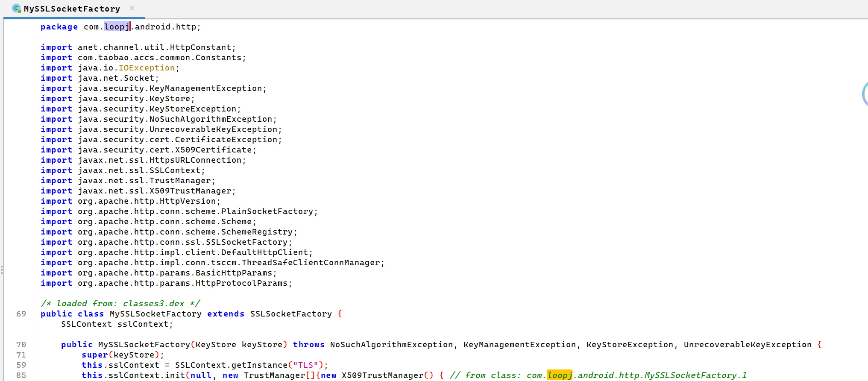
Task: Click line number 69 in the gutter
Action: (x=21, y=314)
